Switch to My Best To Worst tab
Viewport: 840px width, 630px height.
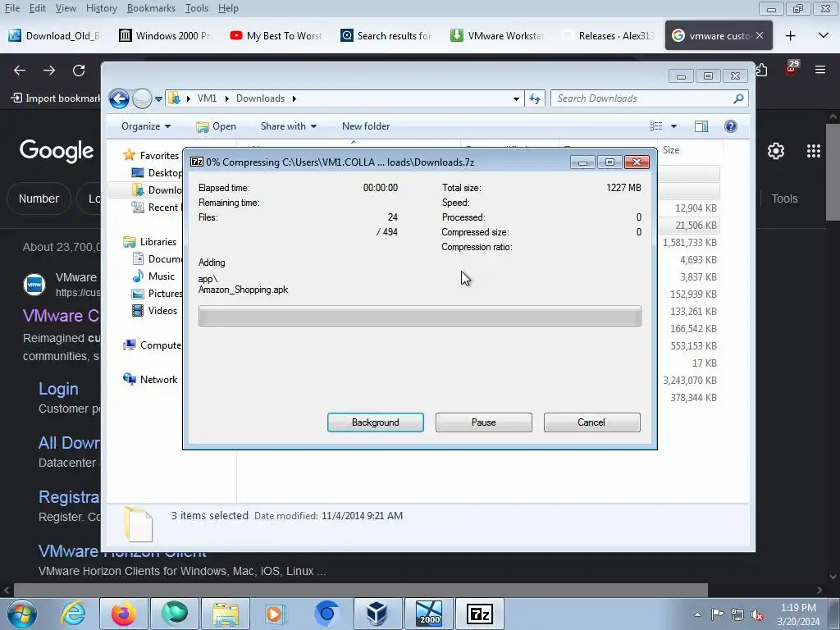tap(276, 35)
